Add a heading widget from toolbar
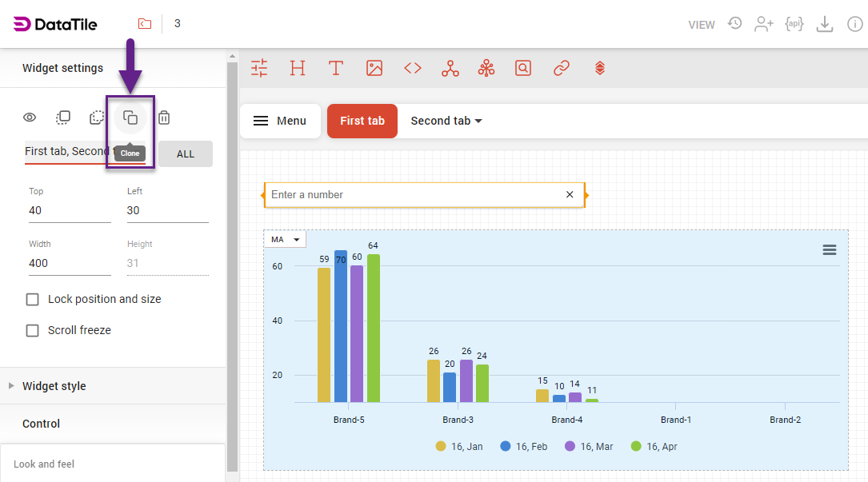This screenshot has width=868, height=482. [298, 68]
